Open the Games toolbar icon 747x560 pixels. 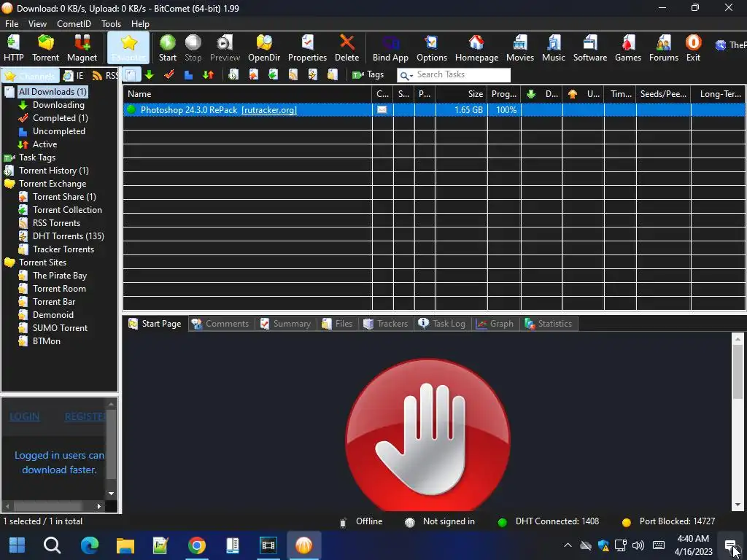tap(628, 48)
